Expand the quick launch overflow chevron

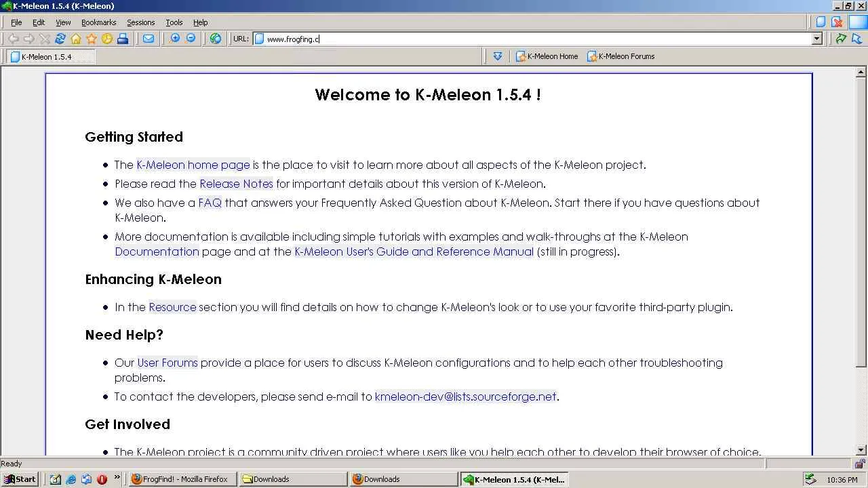click(x=117, y=477)
